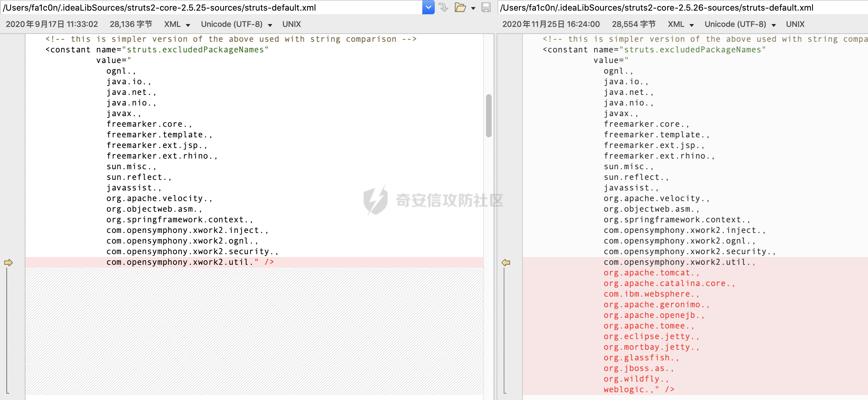Click right line 'weblogic.," />'

point(639,390)
